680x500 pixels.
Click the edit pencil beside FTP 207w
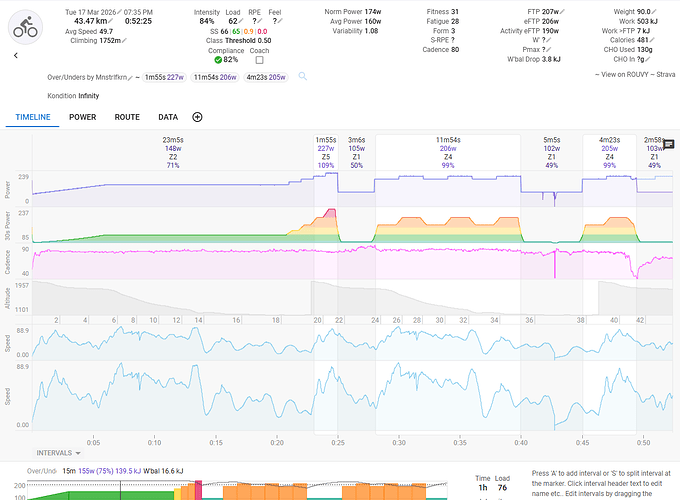point(562,11)
